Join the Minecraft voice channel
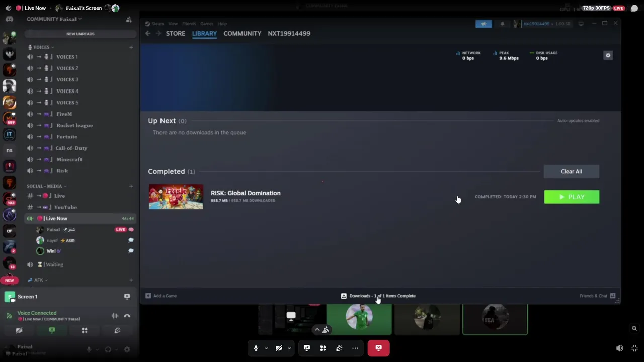644x362 pixels. tap(80, 159)
